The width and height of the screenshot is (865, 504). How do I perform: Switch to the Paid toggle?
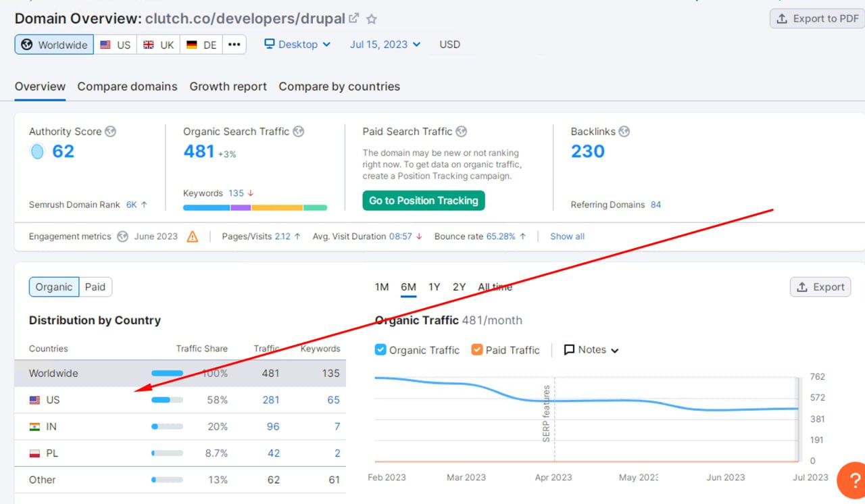point(95,287)
